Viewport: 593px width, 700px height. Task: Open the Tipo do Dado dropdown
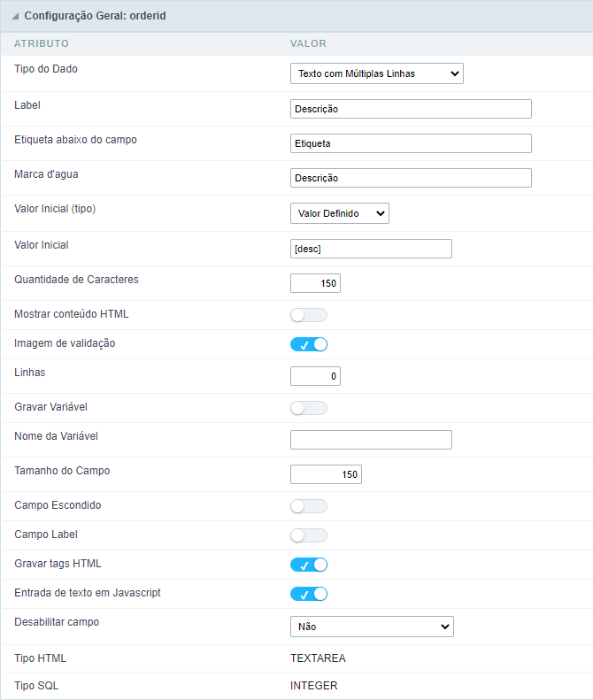point(377,73)
